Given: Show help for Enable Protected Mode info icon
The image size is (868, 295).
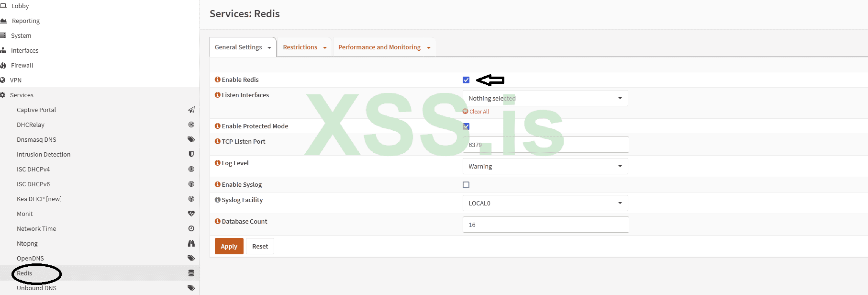Looking at the screenshot, I should click(x=218, y=126).
